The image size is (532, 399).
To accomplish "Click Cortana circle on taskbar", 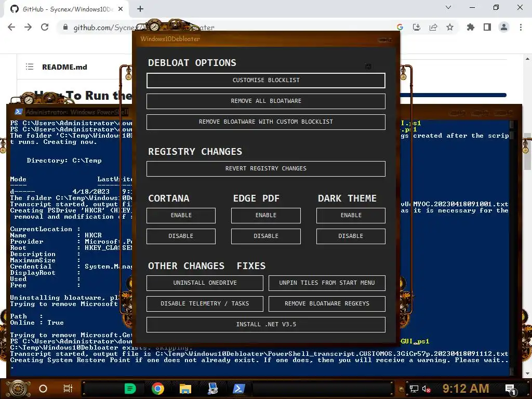I will [x=43, y=389].
